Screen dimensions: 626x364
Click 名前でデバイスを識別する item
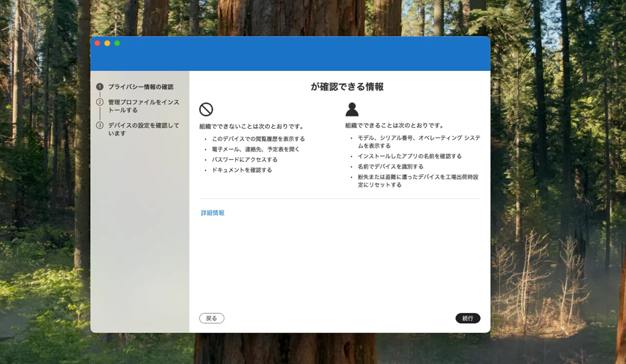click(x=390, y=167)
